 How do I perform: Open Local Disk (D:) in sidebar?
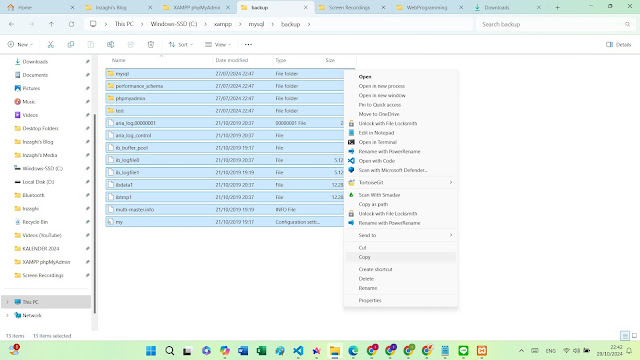pyautogui.click(x=38, y=182)
